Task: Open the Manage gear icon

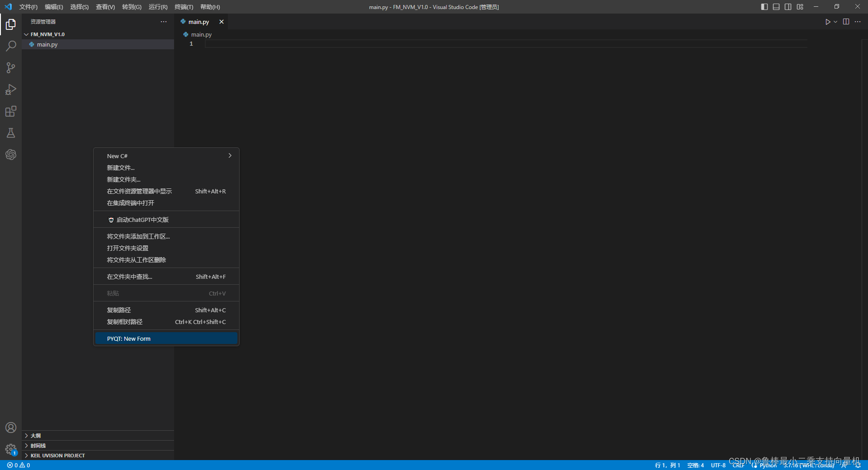Action: point(11,449)
